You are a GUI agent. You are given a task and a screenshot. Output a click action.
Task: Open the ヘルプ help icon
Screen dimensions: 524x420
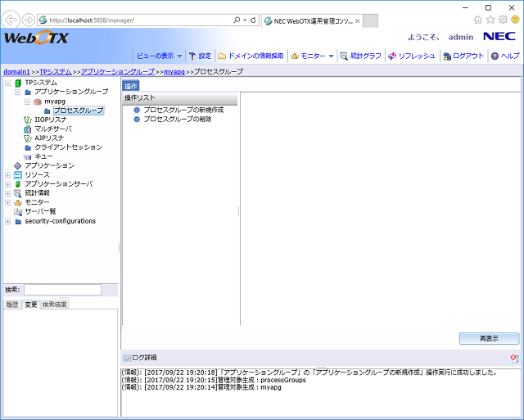click(495, 56)
